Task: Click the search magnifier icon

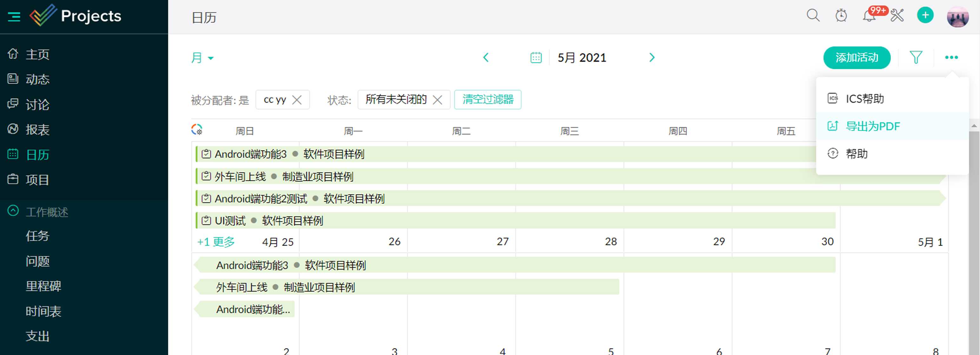Action: 813,16
